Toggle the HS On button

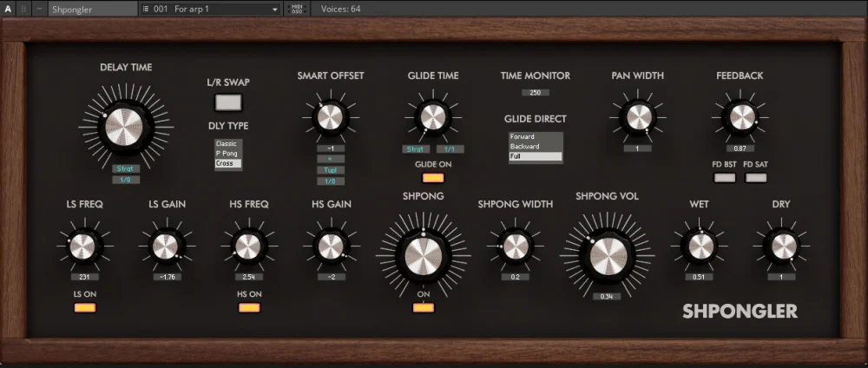249,308
